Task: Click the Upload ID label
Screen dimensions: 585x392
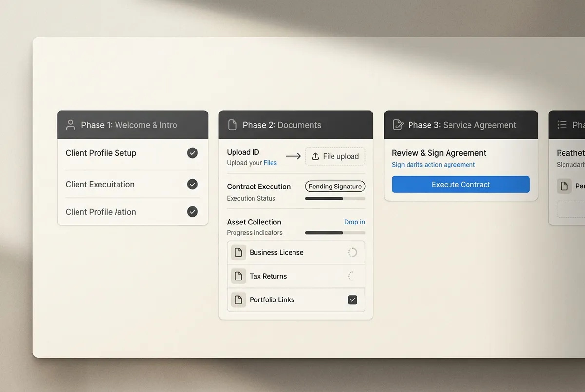Action: (243, 152)
